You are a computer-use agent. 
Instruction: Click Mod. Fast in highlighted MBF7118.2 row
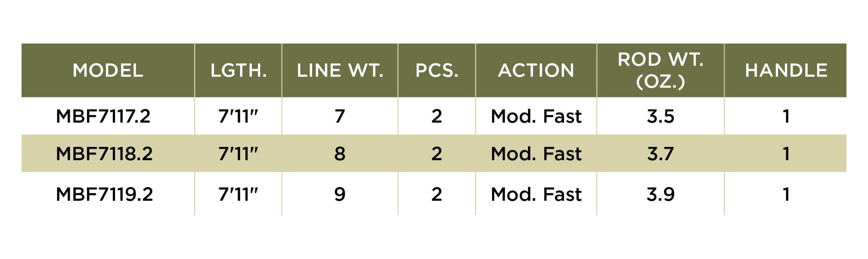(x=536, y=154)
